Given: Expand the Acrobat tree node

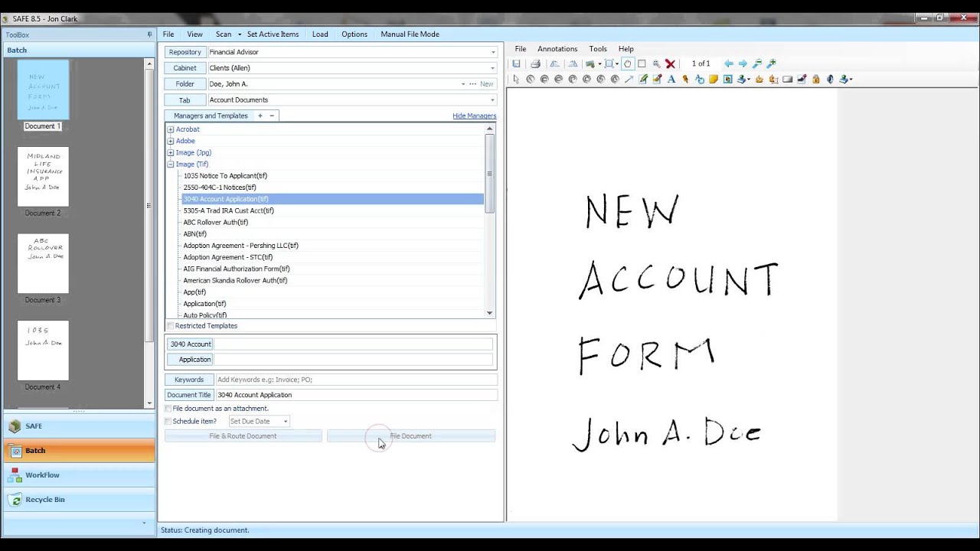Looking at the screenshot, I should click(171, 129).
